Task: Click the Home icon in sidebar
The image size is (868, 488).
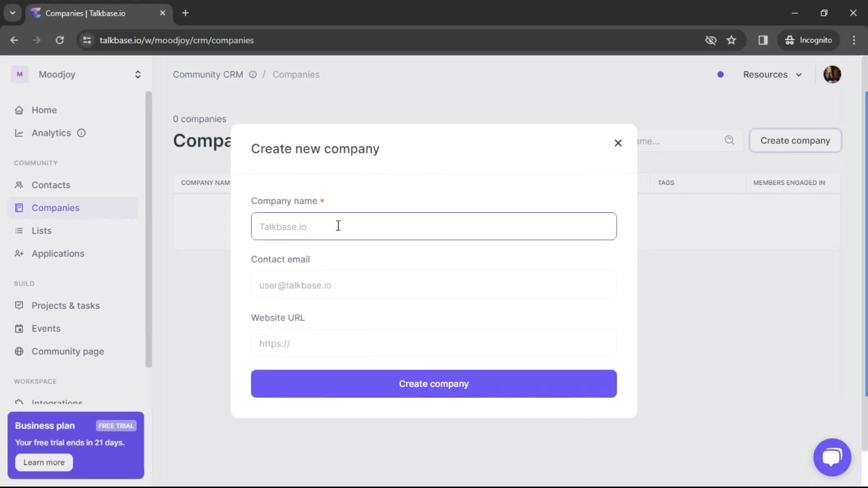Action: click(x=19, y=110)
